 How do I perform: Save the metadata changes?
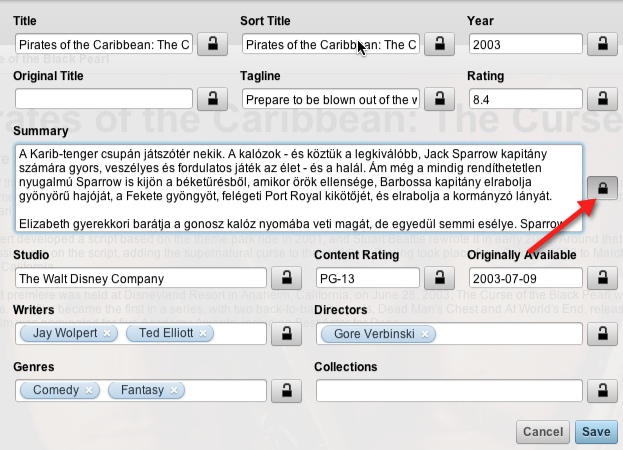(596, 432)
